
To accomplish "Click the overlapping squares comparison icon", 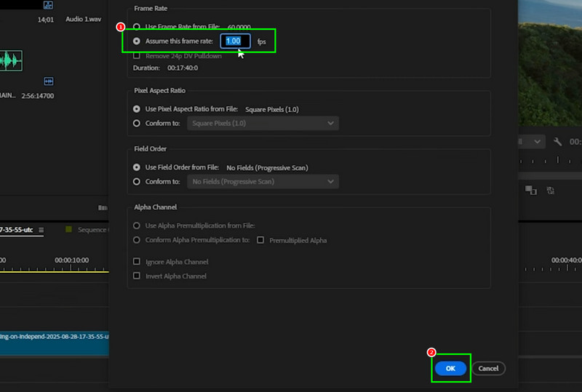I will pos(531,191).
